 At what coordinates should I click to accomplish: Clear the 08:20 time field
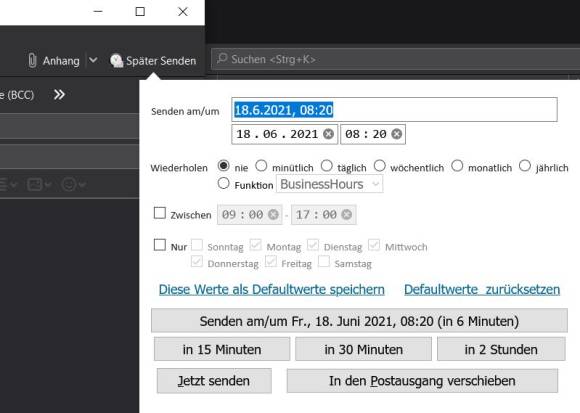click(x=397, y=134)
